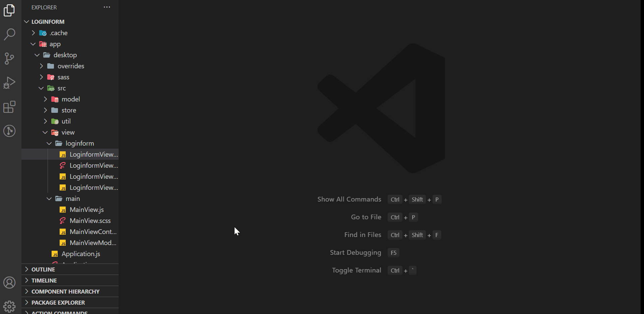Viewport: 644px width, 314px height.
Task: Select the loginform folder name
Action: 80,143
